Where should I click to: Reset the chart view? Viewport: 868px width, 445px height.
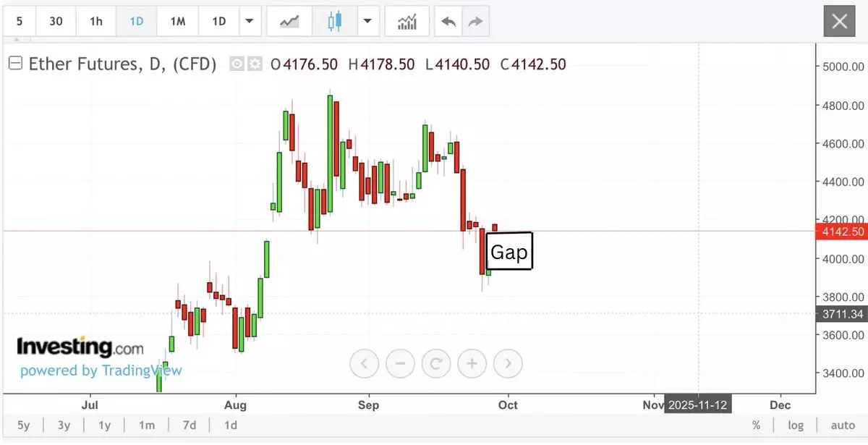435,363
